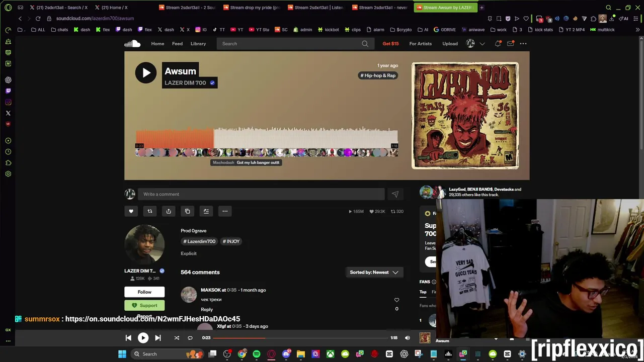Open Spotify from the taskbar

coord(257,354)
